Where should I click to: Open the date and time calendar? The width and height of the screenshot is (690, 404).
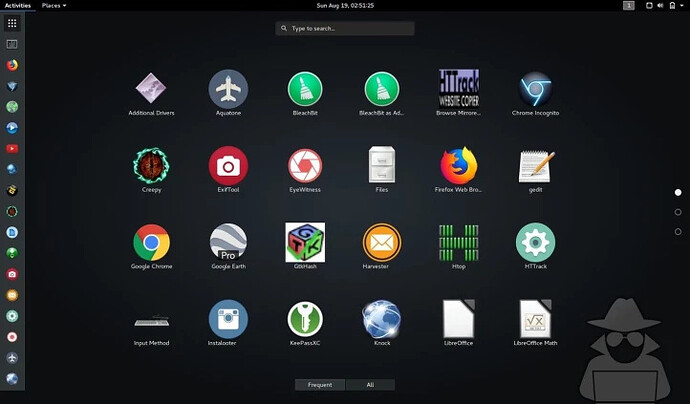[x=345, y=5]
